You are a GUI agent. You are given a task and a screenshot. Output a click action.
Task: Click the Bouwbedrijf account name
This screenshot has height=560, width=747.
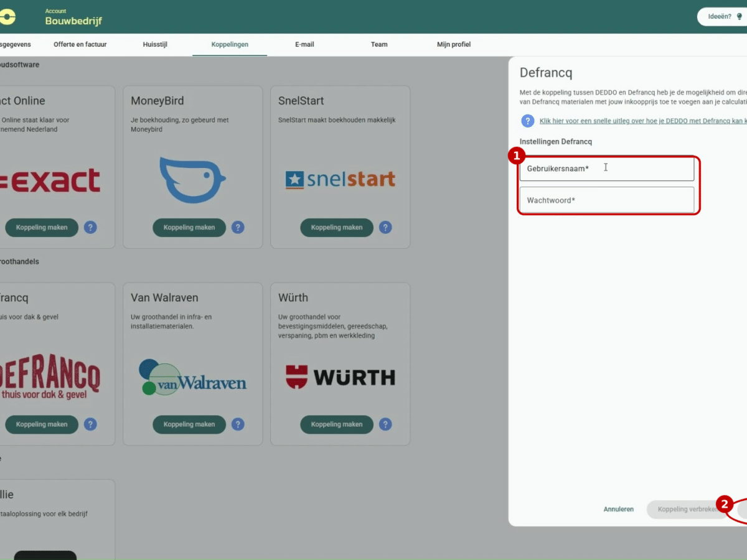[73, 21]
